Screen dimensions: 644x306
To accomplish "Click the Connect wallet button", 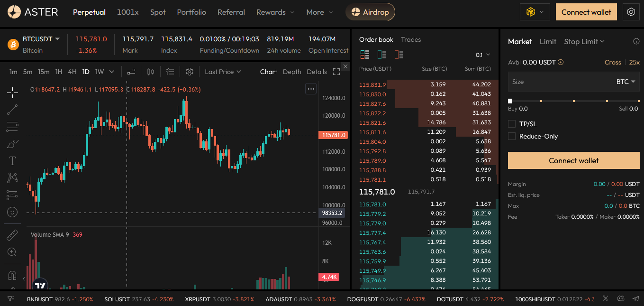I will click(x=586, y=12).
